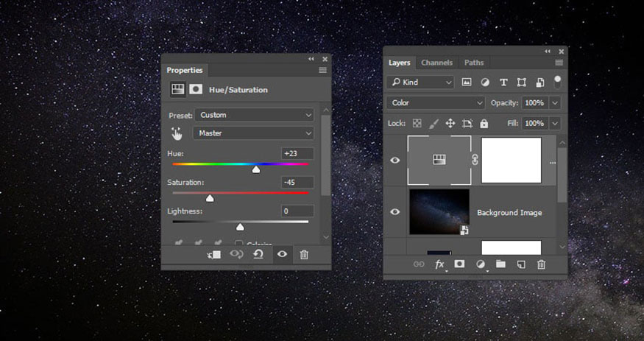Switch to the Channels tab
Viewport: 644px width, 341px height.
coord(436,63)
